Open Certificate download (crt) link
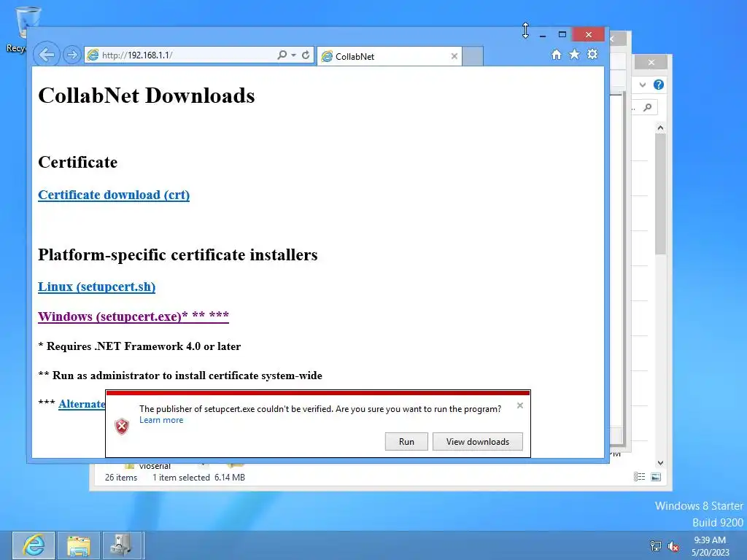Viewport: 747px width, 560px height. tap(114, 195)
